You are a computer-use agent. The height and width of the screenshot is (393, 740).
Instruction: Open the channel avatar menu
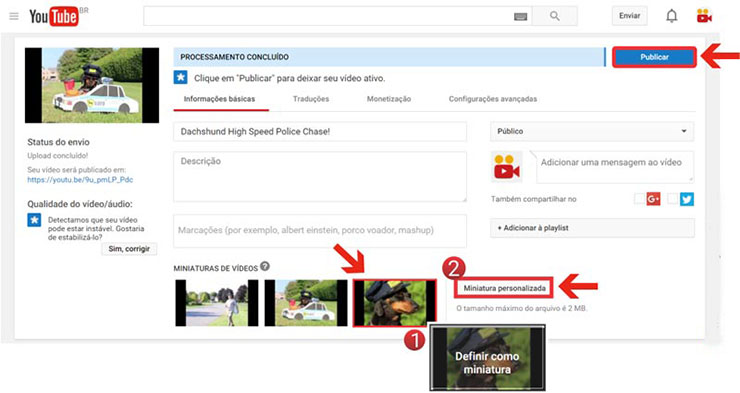[x=704, y=16]
